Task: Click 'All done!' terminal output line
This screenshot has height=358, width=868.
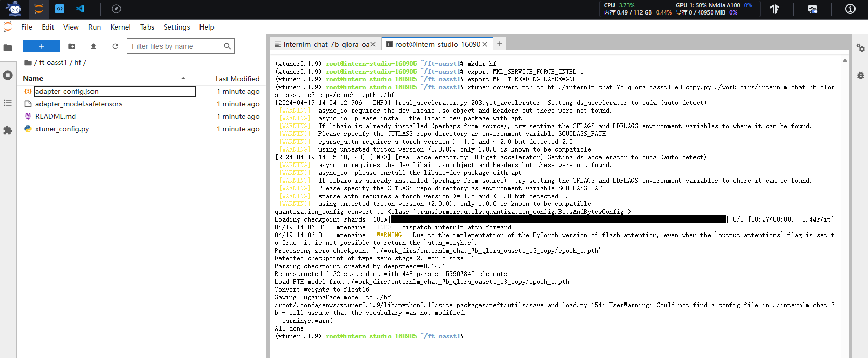Action: (290, 328)
